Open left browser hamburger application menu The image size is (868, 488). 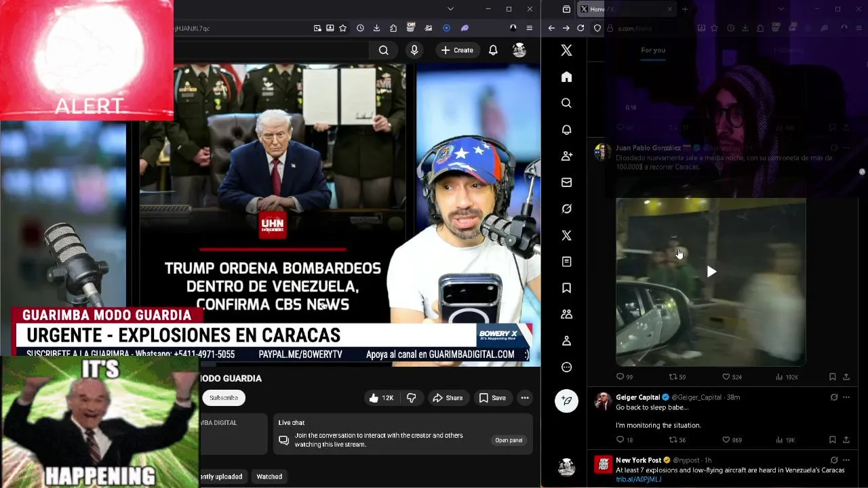coord(530,28)
